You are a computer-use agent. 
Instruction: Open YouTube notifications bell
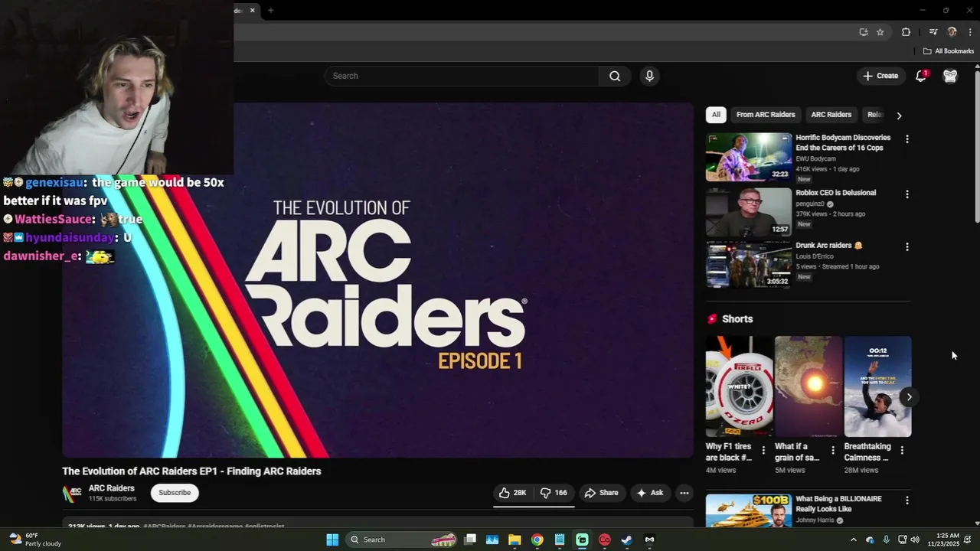pyautogui.click(x=921, y=76)
